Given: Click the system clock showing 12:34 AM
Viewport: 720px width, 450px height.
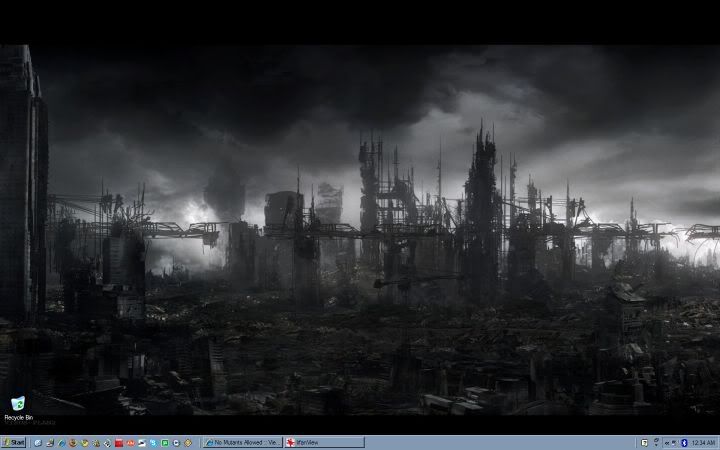Looking at the screenshot, I should tap(703, 443).
